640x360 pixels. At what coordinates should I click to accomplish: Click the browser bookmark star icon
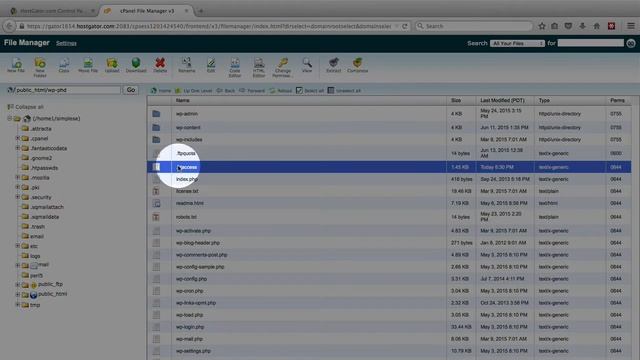(x=542, y=26)
